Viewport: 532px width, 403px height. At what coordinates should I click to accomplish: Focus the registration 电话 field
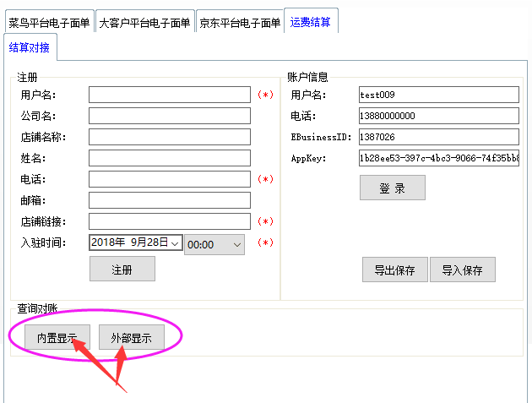[169, 179]
